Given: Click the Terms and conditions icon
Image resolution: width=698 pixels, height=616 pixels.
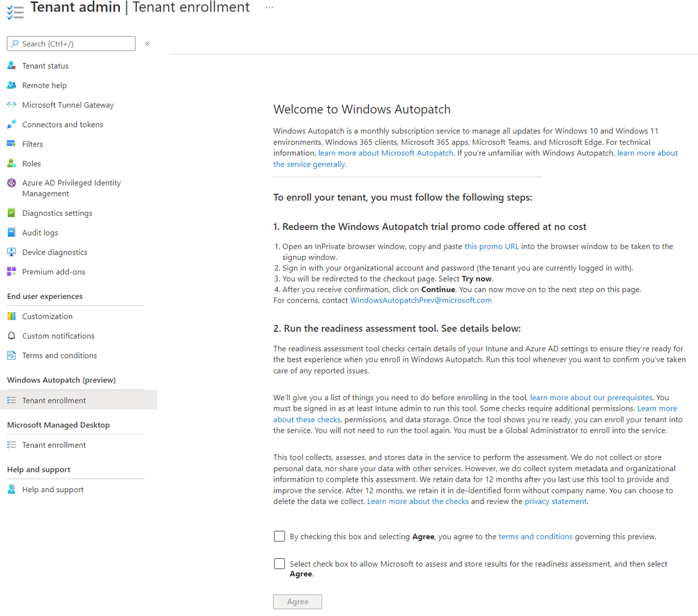Looking at the screenshot, I should 12,355.
